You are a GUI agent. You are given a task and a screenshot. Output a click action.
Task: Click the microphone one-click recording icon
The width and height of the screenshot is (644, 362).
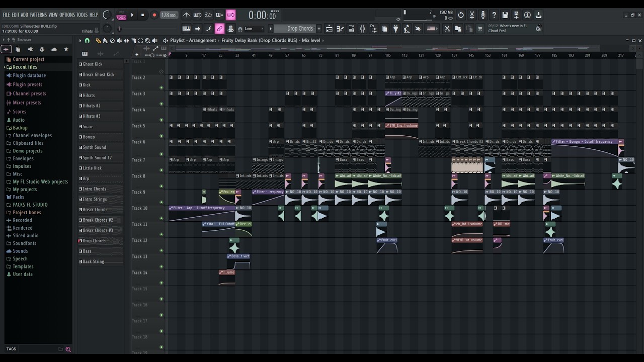tap(483, 15)
